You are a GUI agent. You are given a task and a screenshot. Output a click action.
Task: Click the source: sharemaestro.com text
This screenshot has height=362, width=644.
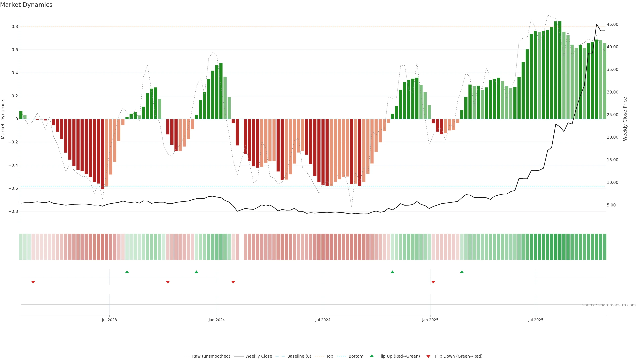tap(609, 305)
